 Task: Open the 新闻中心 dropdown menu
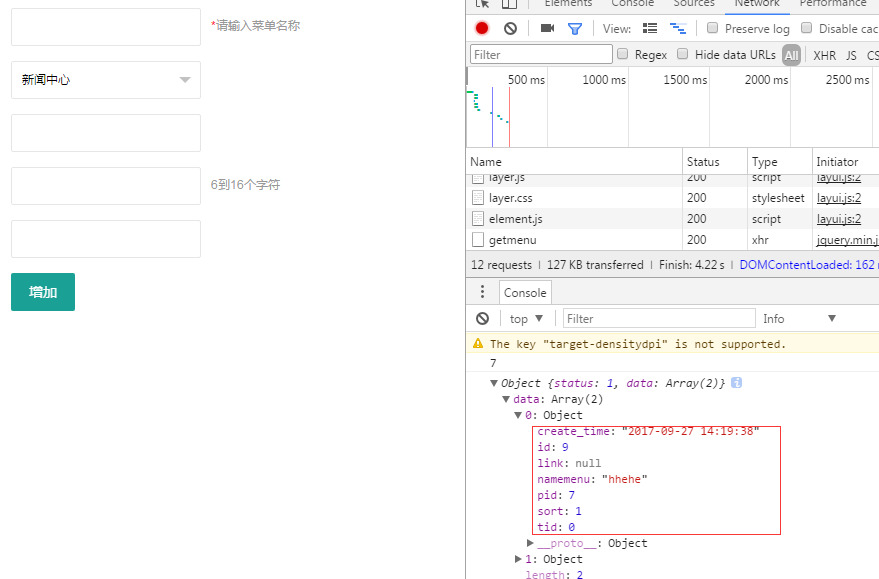105,80
